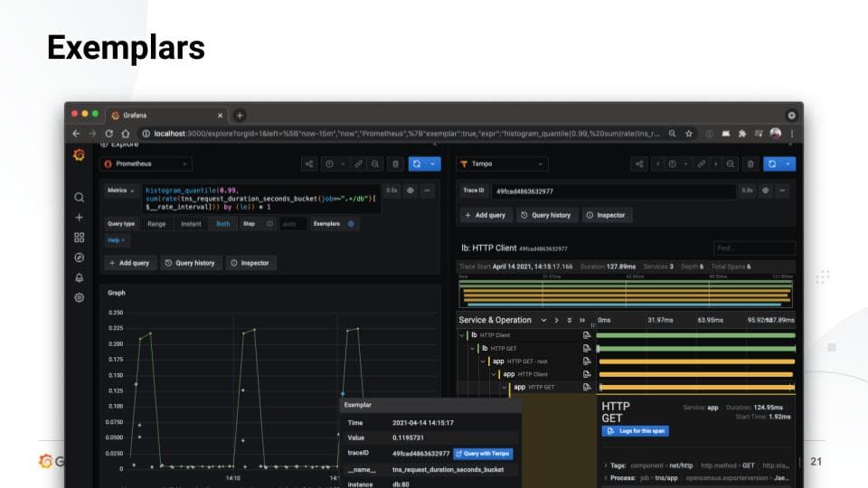Click the Dashboards grid icon in sidebar

tap(80, 237)
